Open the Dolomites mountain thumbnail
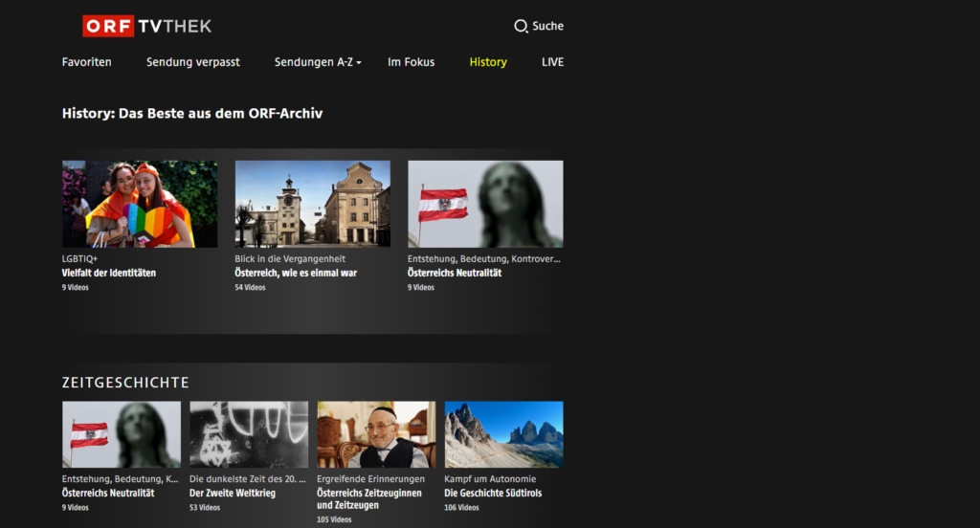Image resolution: width=980 pixels, height=528 pixels. (x=503, y=434)
